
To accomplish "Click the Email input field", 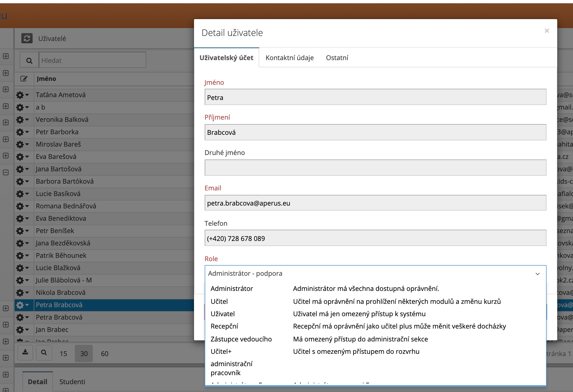I will tap(375, 203).
